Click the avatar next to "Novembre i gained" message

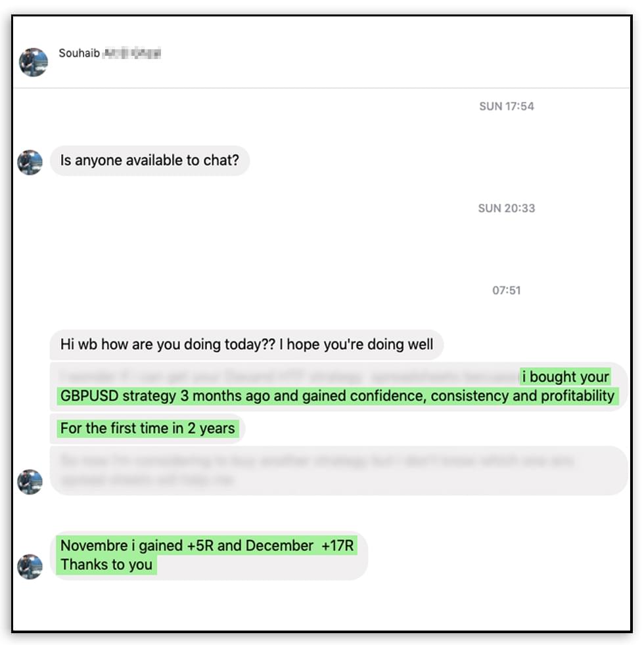30,567
